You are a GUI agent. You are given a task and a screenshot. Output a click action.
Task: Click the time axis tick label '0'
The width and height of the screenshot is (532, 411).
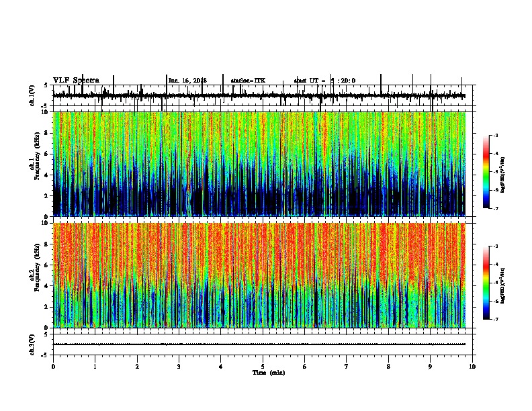click(x=53, y=367)
